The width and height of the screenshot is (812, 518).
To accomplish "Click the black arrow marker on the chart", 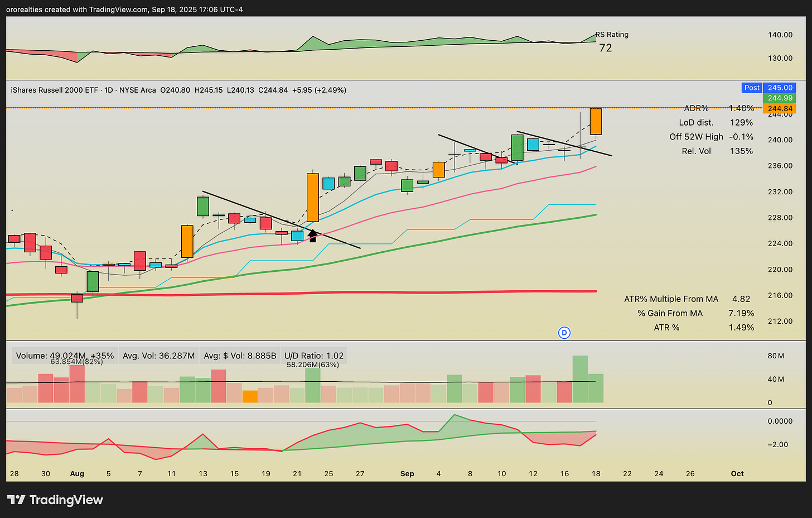I will 312,236.
